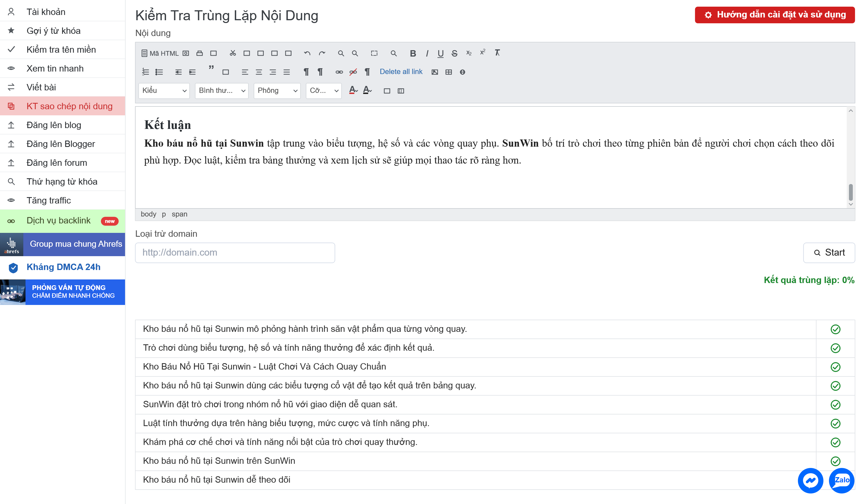Toggle bulleted list
865x504 pixels.
[x=159, y=72]
